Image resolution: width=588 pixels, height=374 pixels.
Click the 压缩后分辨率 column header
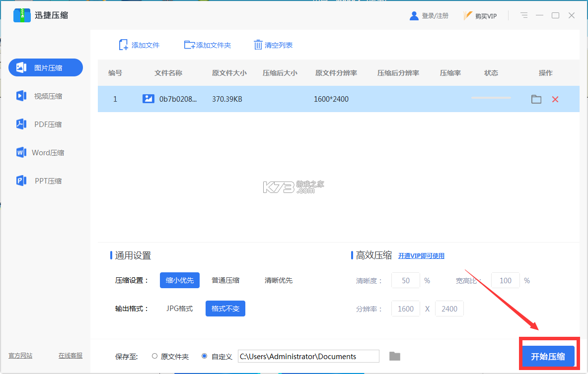click(398, 73)
